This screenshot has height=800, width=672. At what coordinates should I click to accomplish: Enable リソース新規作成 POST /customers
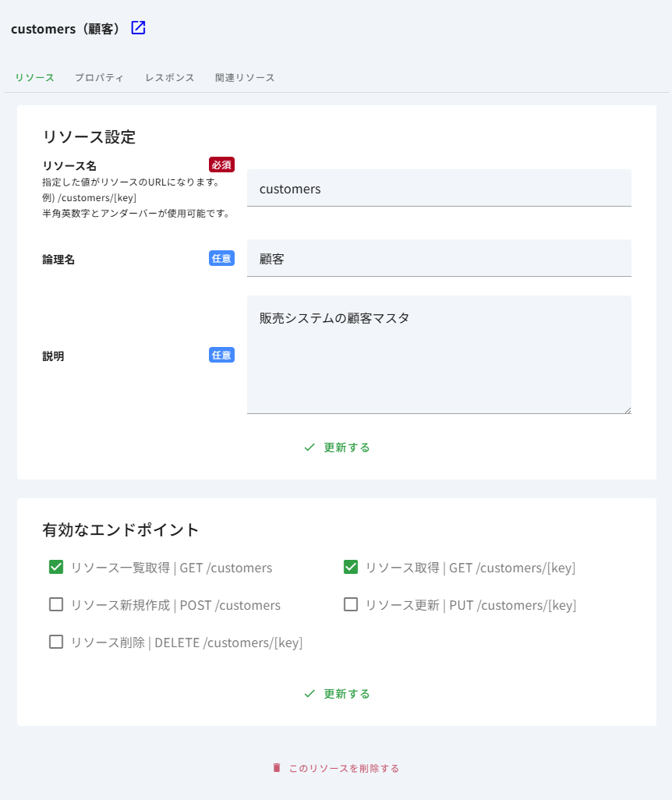tap(56, 604)
